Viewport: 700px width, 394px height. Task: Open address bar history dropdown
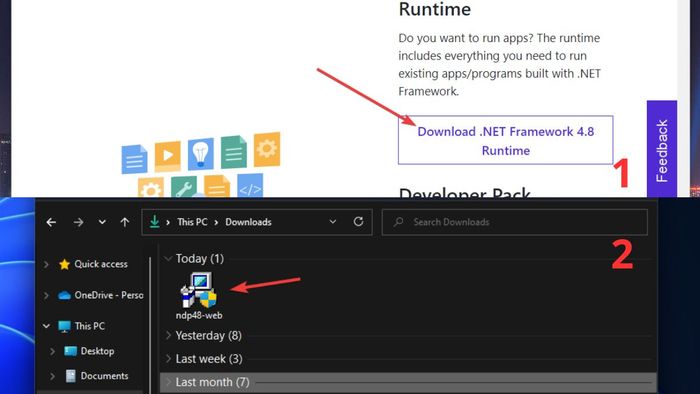tap(333, 222)
